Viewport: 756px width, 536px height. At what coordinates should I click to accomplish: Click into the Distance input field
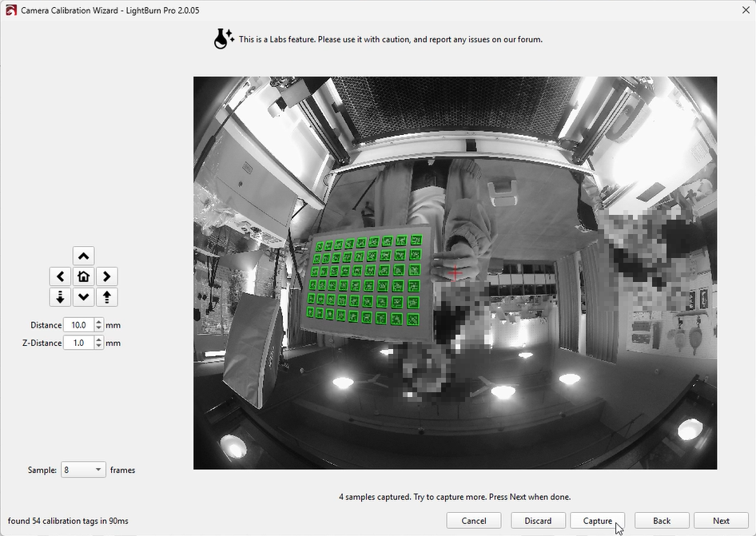coord(78,325)
